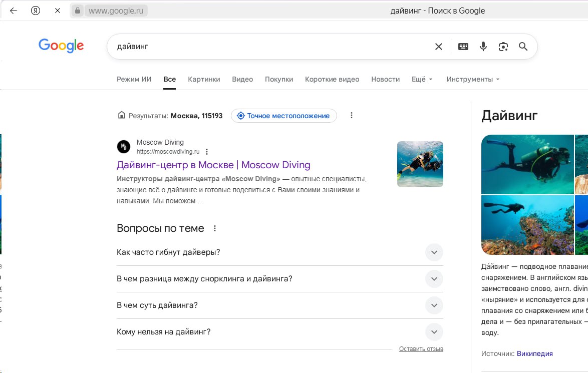Open search by image camera icon
Image resolution: width=588 pixels, height=373 pixels.
pos(503,47)
